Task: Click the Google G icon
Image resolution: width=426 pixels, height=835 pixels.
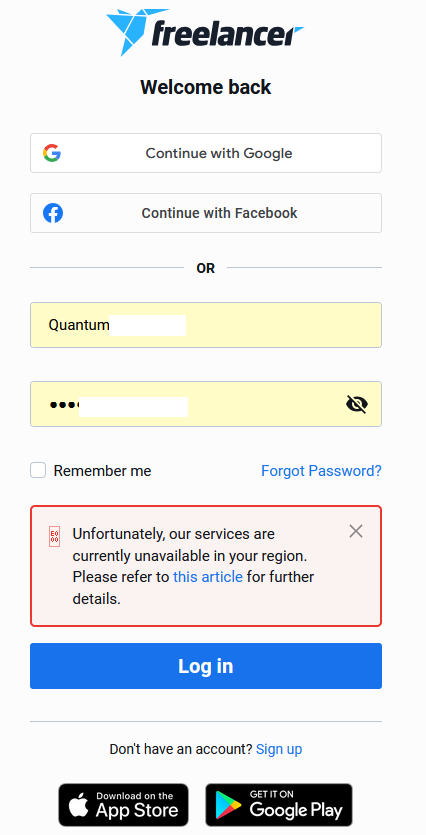Action: [52, 153]
